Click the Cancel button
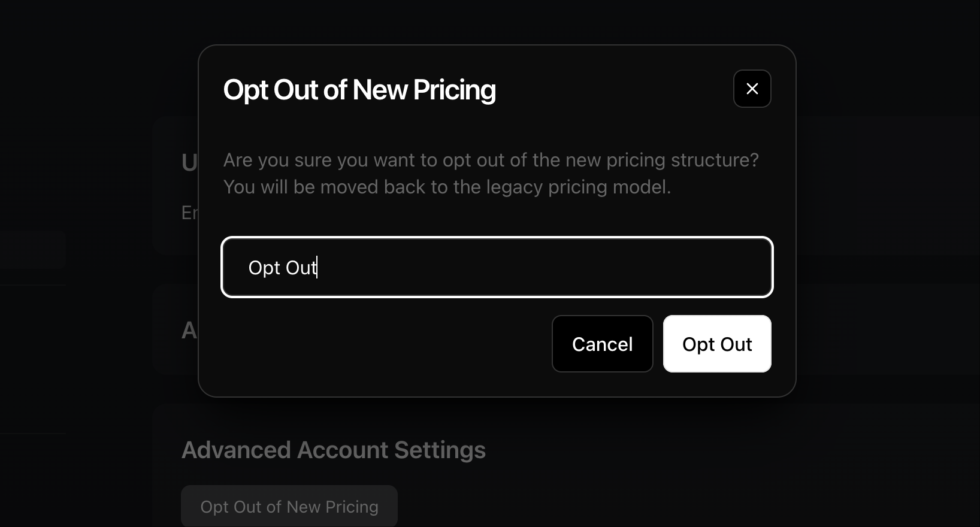The image size is (980, 527). 602,344
